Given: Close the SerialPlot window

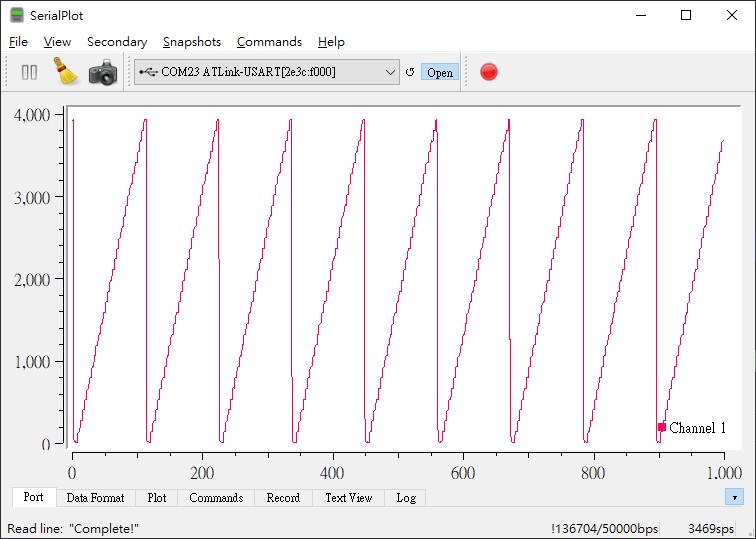Looking at the screenshot, I should [731, 15].
